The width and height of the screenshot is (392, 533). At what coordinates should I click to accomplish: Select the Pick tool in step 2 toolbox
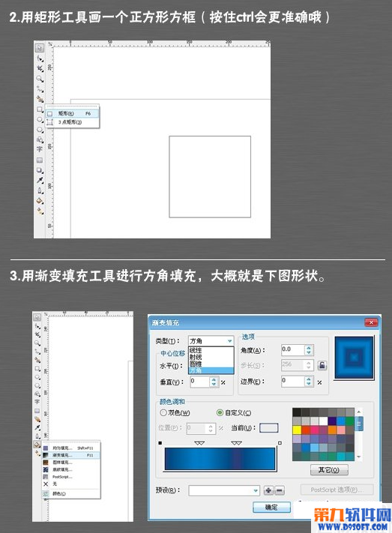point(40,47)
